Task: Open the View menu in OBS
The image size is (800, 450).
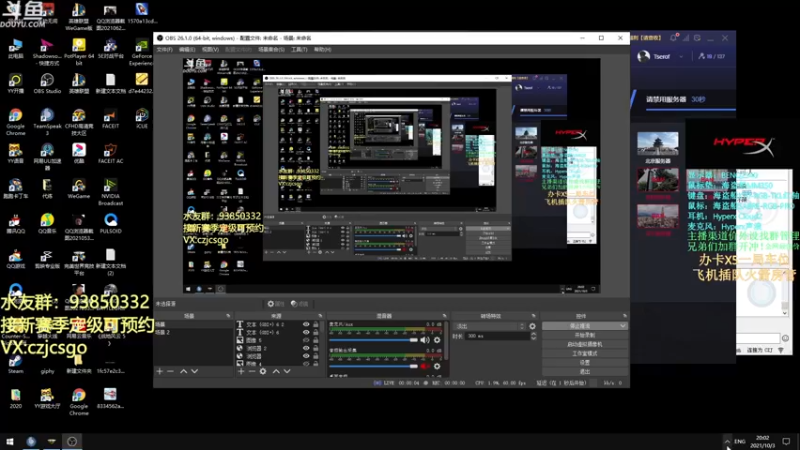Action: click(x=210, y=49)
